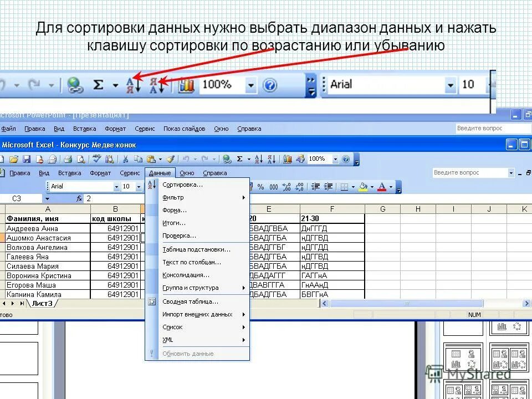Click sort descending icon in enlarged top toolbar
Viewport: 532px width, 399px height.
(157, 85)
